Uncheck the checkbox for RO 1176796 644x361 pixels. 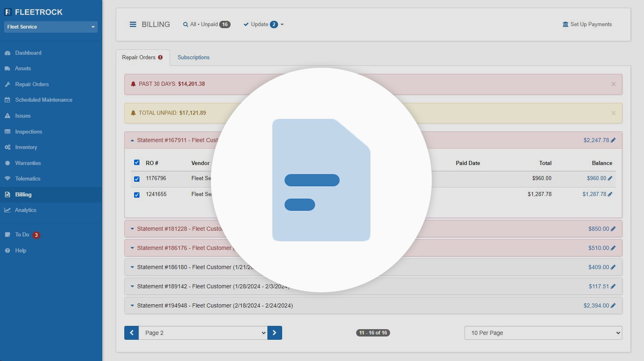click(x=137, y=179)
